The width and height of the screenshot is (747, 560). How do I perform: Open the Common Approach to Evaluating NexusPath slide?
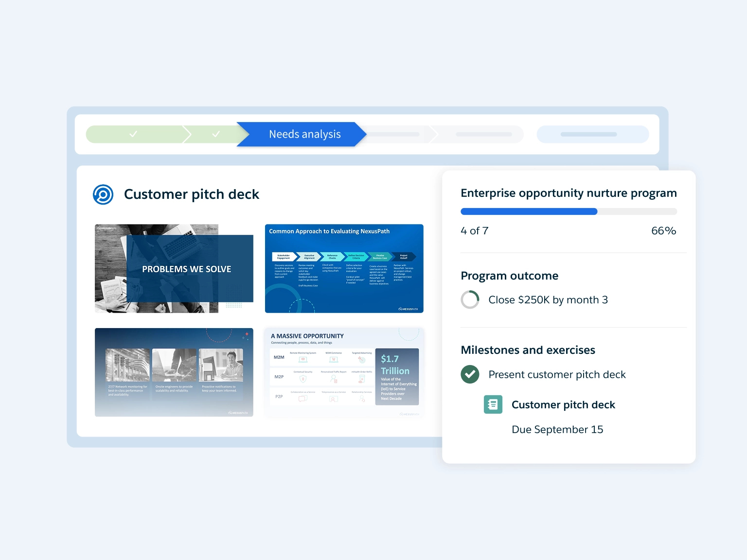[x=344, y=268]
